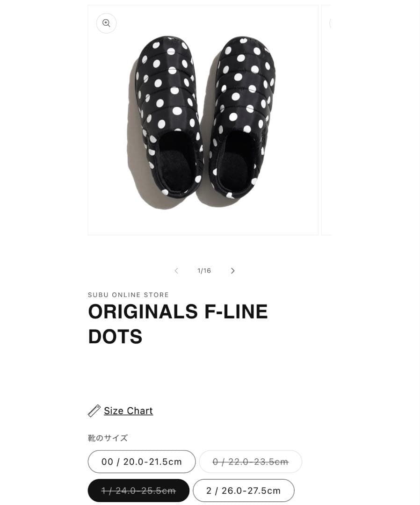Viewport: 420px width, 505px height.
Task: Click the partially visible second gallery image
Action: point(326,120)
